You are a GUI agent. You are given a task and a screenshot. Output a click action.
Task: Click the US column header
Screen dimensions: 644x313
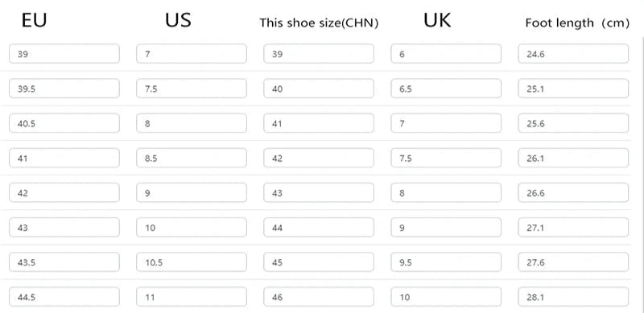point(178,20)
